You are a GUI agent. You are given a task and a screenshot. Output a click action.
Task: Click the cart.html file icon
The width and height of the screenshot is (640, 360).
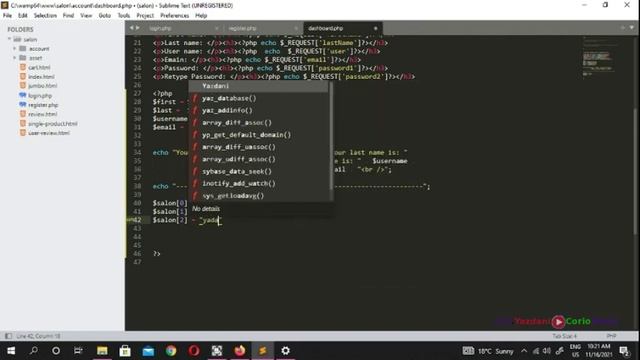click(23, 67)
